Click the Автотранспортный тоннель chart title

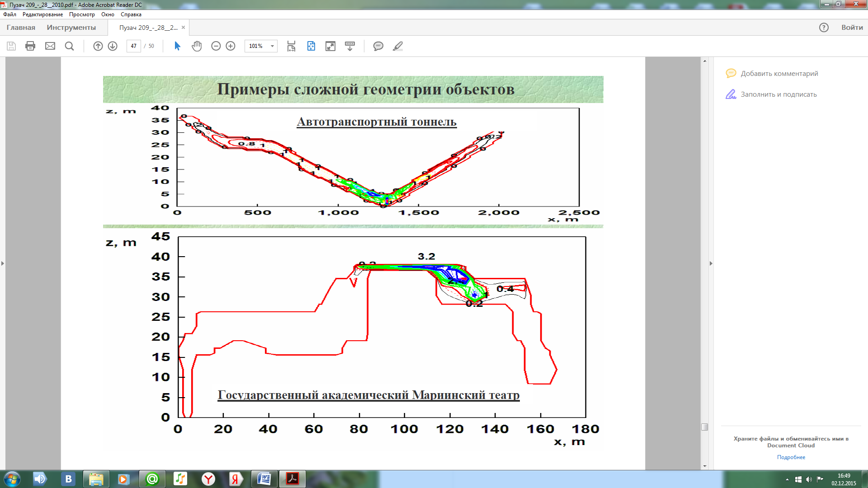[377, 122]
